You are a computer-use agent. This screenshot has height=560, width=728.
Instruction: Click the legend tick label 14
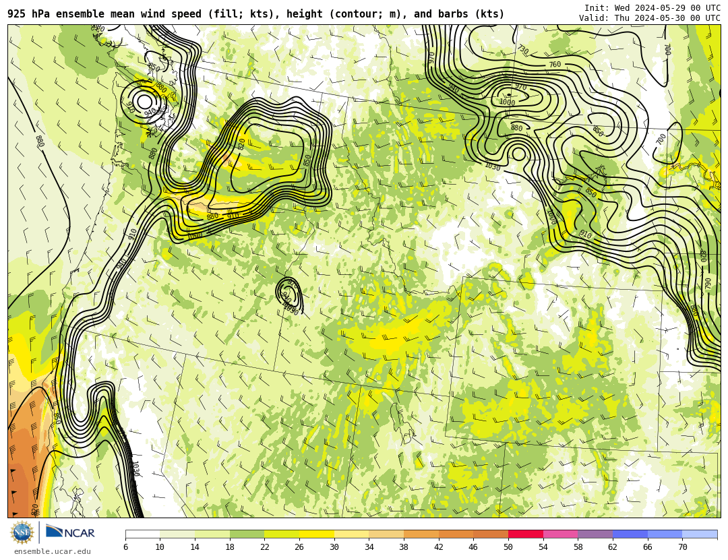195,547
